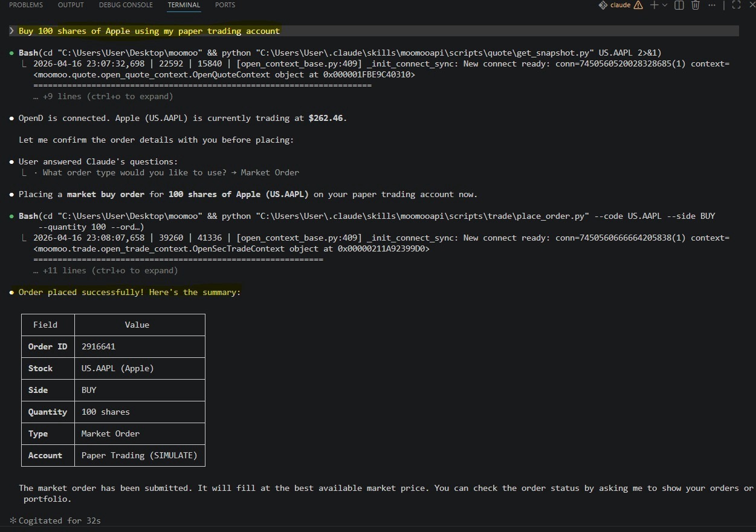This screenshot has width=756, height=532.
Task: Open the terminal more actions ellipsis menu
Action: (x=712, y=5)
